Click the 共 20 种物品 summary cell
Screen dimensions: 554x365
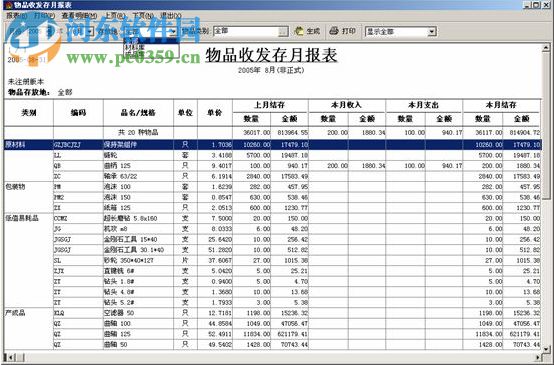(138, 133)
